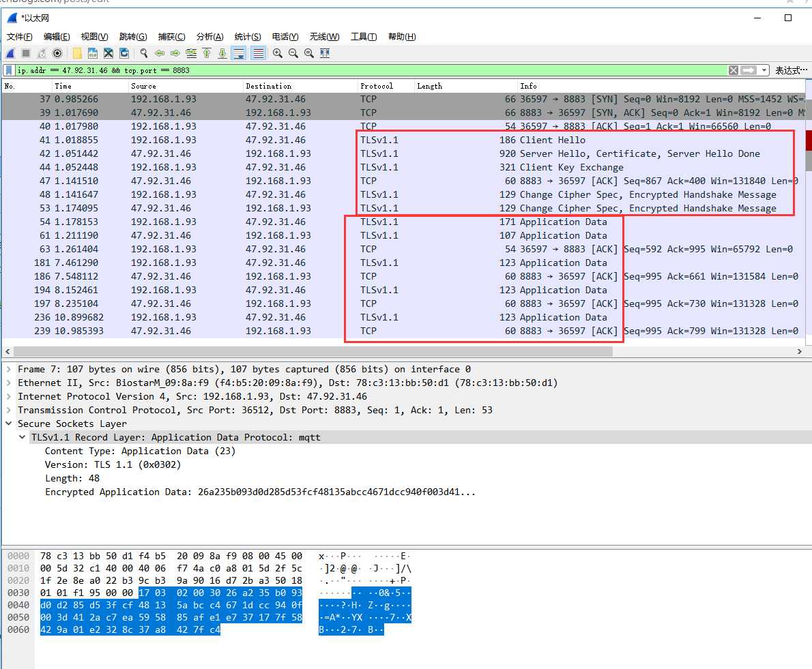Collapse the TLSv1.1 Record Layer row

[23, 437]
